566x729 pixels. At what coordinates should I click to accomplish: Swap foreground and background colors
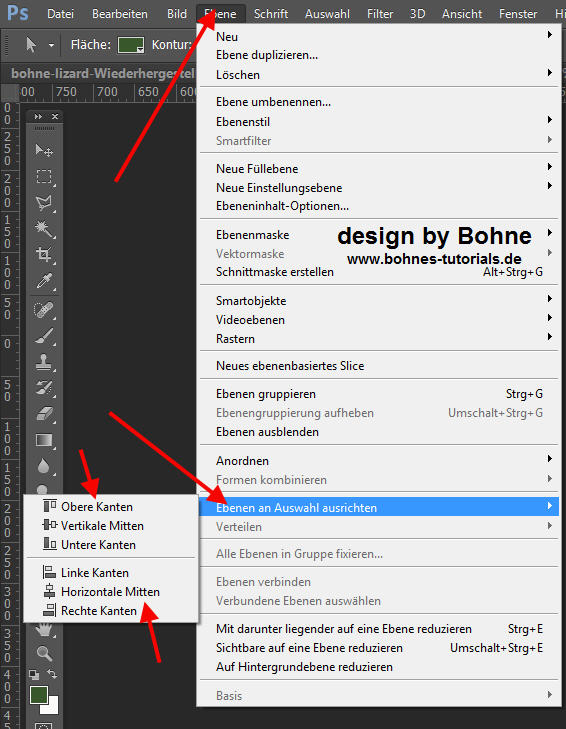[52, 674]
